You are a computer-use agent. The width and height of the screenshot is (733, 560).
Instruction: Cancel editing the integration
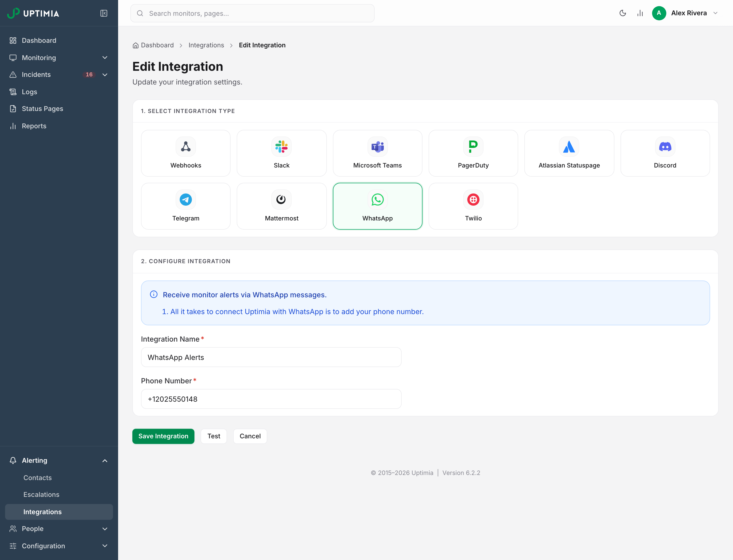[x=250, y=436]
